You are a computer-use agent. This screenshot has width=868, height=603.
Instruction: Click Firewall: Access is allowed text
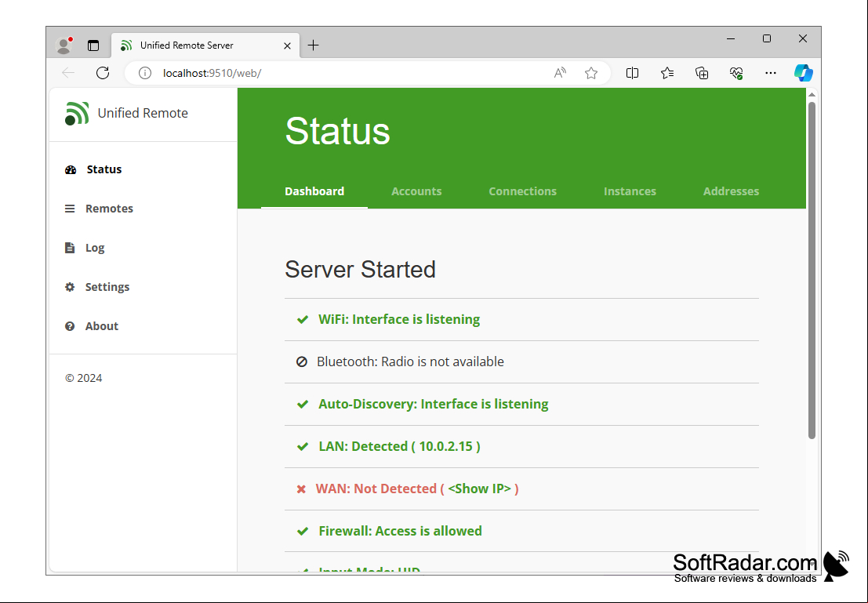tap(400, 532)
